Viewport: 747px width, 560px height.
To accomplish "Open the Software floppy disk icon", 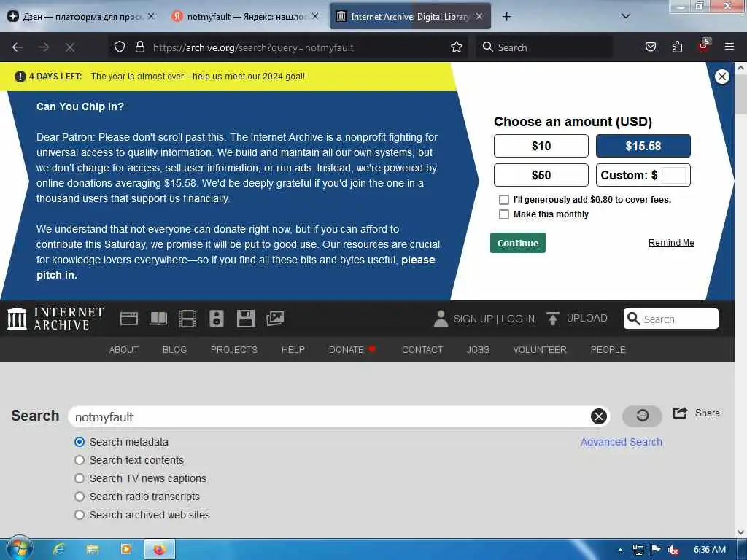I will tap(246, 319).
